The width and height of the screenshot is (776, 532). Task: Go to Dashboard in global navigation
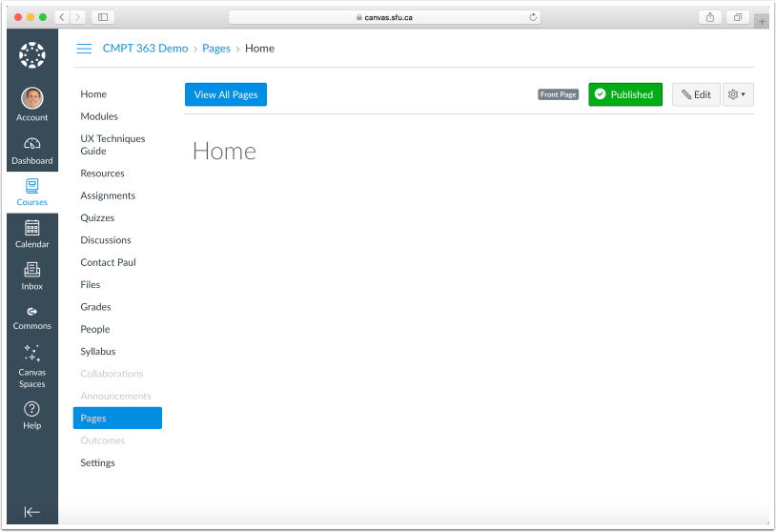(x=32, y=151)
